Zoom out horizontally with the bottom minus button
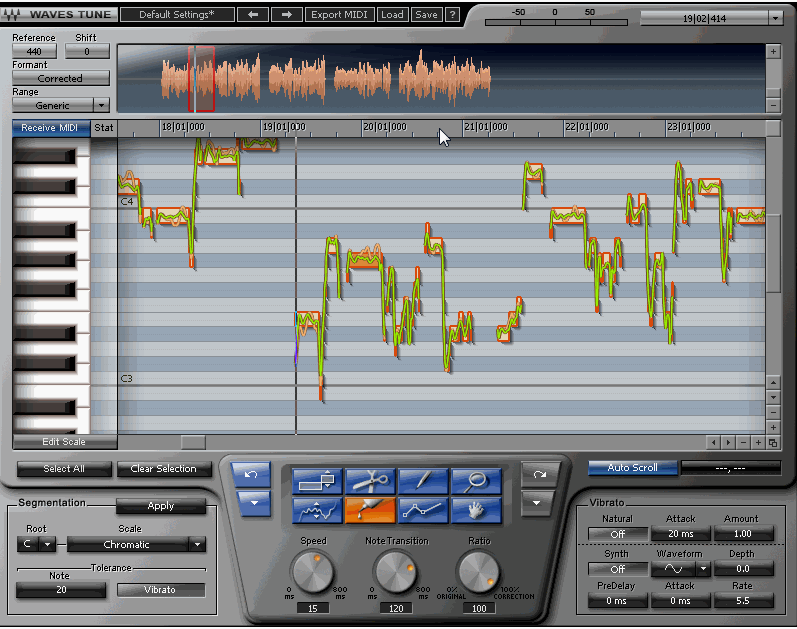 (x=743, y=442)
